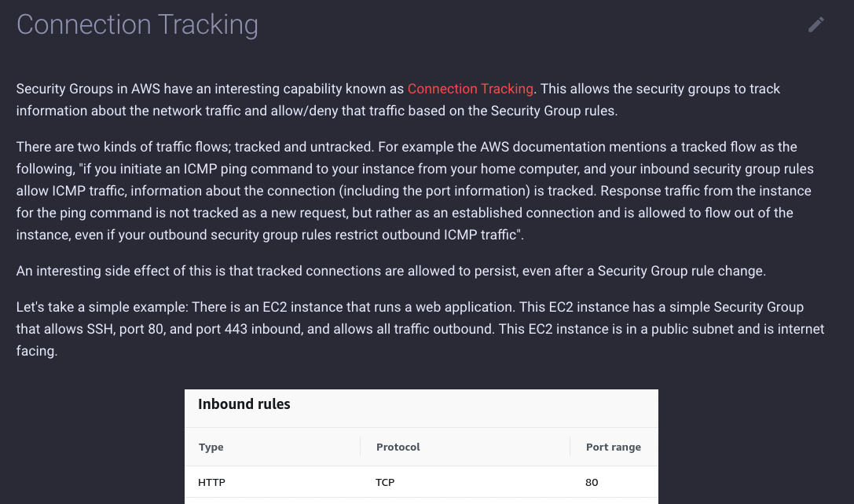This screenshot has width=854, height=504.
Task: Click the sentence "An interesting side effect"
Action: [x=391, y=271]
